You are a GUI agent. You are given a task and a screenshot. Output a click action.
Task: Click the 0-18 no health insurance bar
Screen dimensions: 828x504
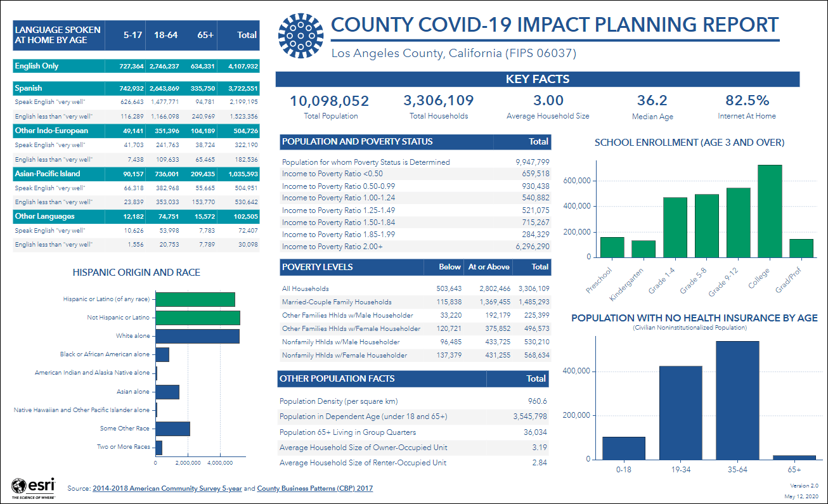pyautogui.click(x=624, y=448)
